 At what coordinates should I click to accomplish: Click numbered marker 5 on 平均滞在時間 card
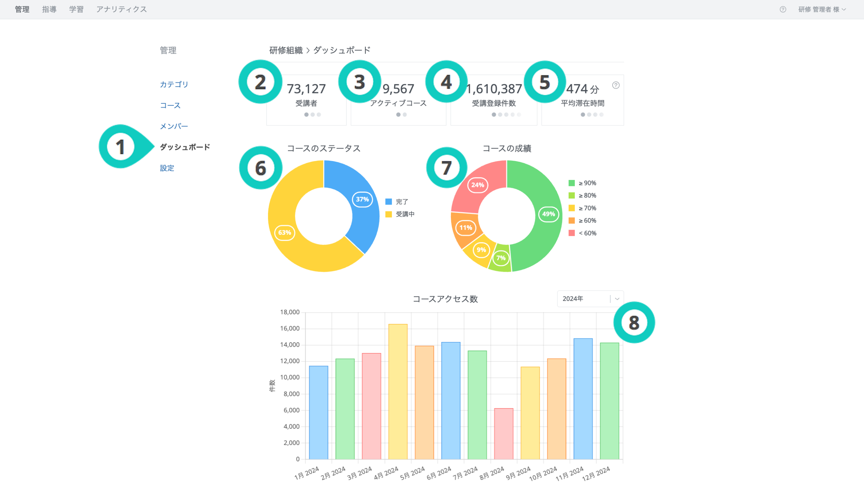click(545, 82)
